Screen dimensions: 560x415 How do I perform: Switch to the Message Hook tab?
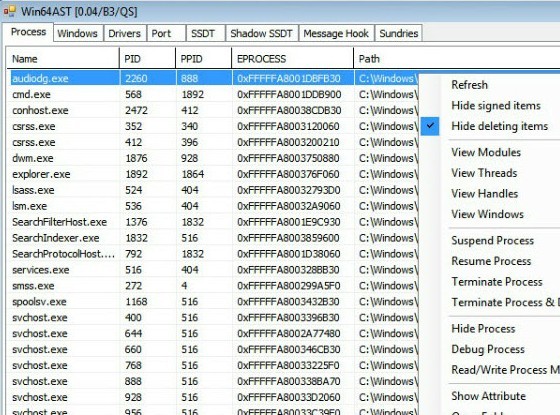pyautogui.click(x=336, y=34)
